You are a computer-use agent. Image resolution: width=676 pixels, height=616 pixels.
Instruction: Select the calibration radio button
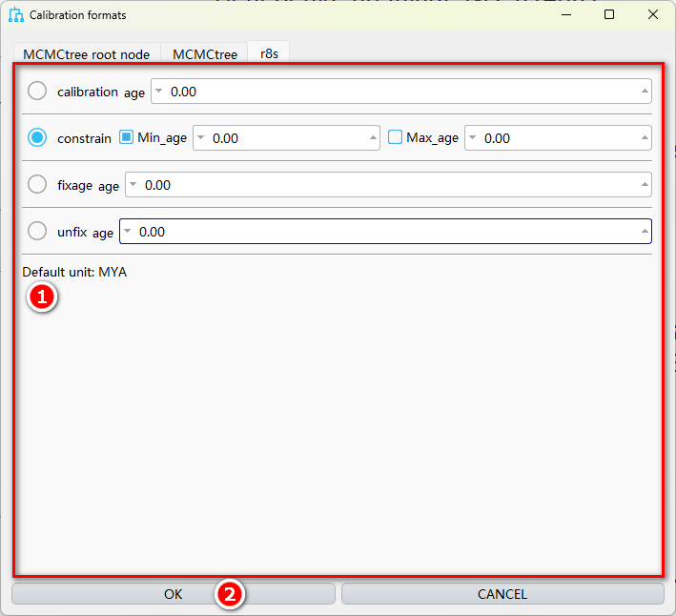37,92
